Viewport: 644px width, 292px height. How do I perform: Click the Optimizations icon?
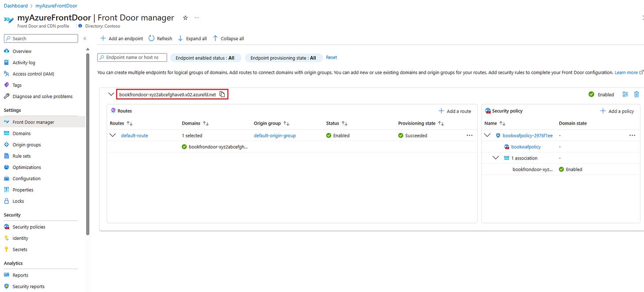coord(7,167)
